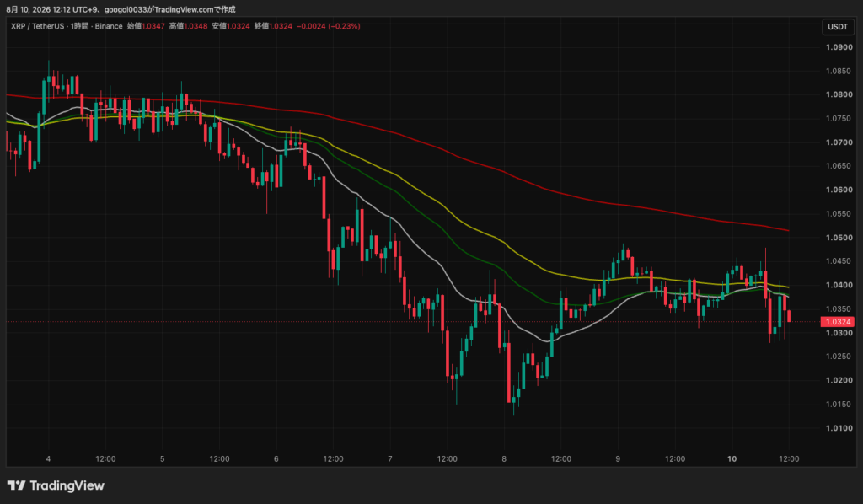The image size is (863, 504).
Task: Click the 始値 open value 1.0347
Action: point(153,26)
